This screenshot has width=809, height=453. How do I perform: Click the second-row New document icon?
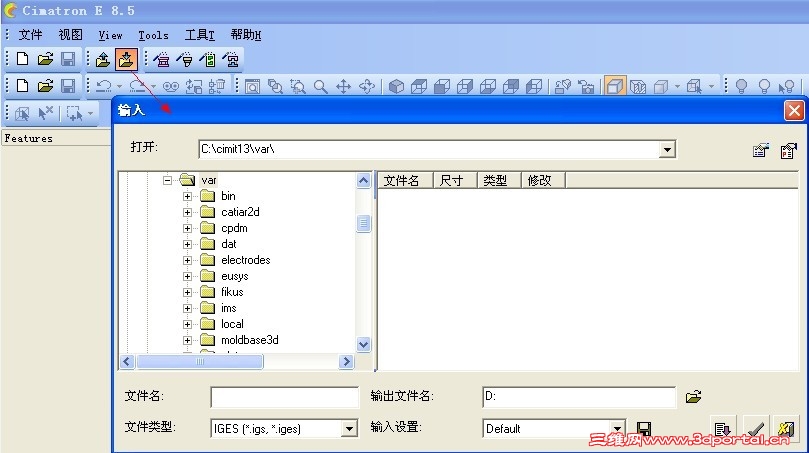[x=22, y=86]
